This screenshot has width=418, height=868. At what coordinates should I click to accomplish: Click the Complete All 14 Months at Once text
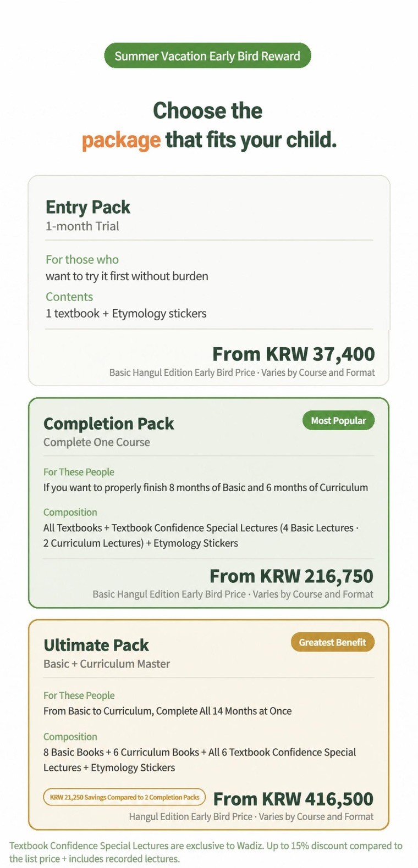tap(224, 711)
